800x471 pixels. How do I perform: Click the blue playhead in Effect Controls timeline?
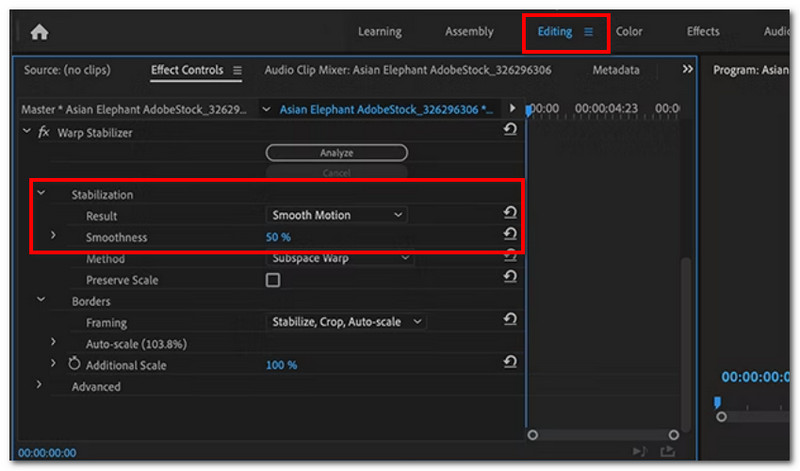(530, 110)
